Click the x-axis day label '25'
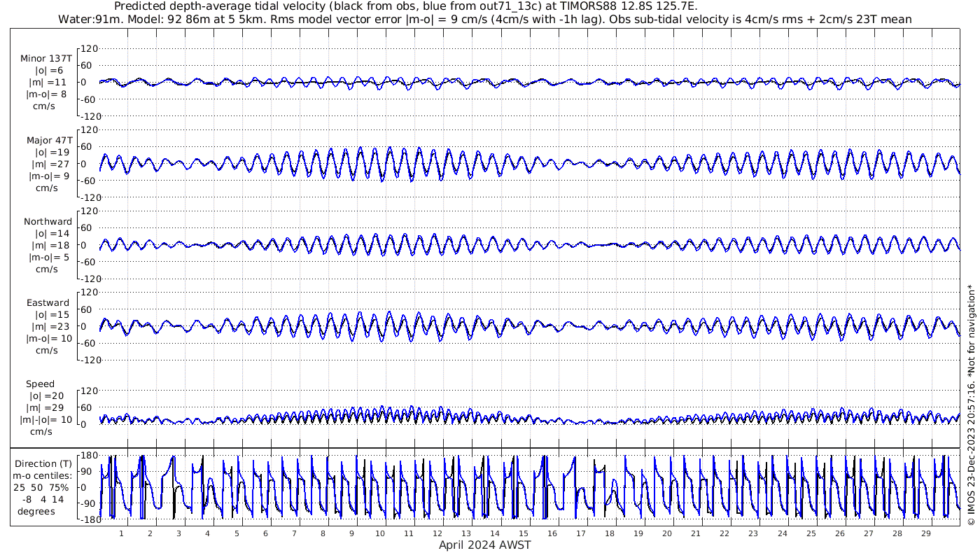980x560 pixels. pos(811,533)
